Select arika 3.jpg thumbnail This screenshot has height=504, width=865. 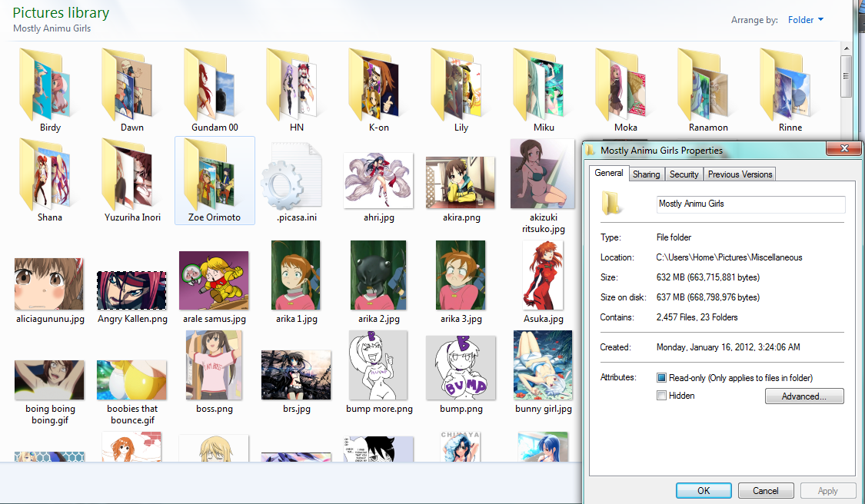pos(461,274)
